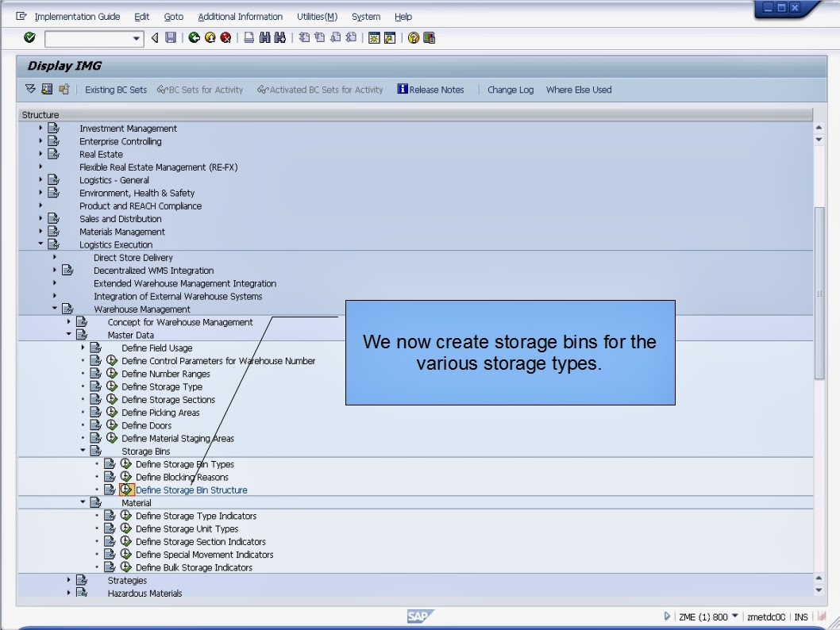Open the Find (binoculars) search icon
Viewport: 840px width, 630px height.
point(263,37)
